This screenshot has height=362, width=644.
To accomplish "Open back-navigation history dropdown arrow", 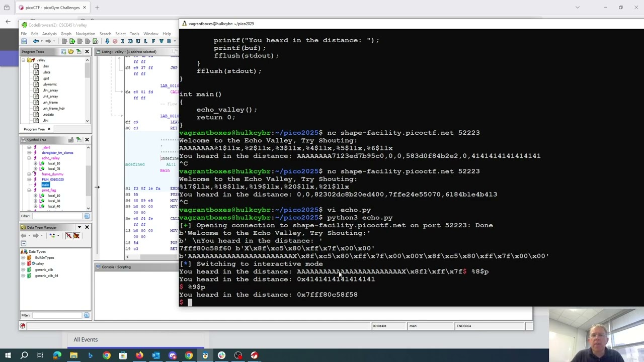I will tap(42, 41).
